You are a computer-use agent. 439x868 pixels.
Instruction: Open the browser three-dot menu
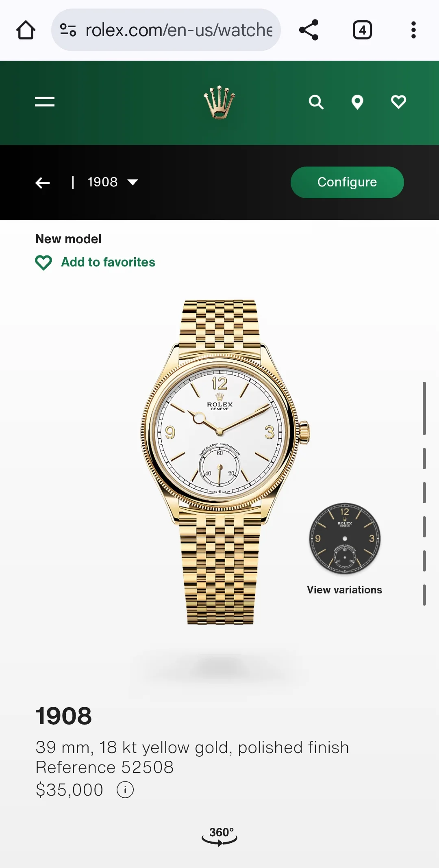tap(413, 30)
